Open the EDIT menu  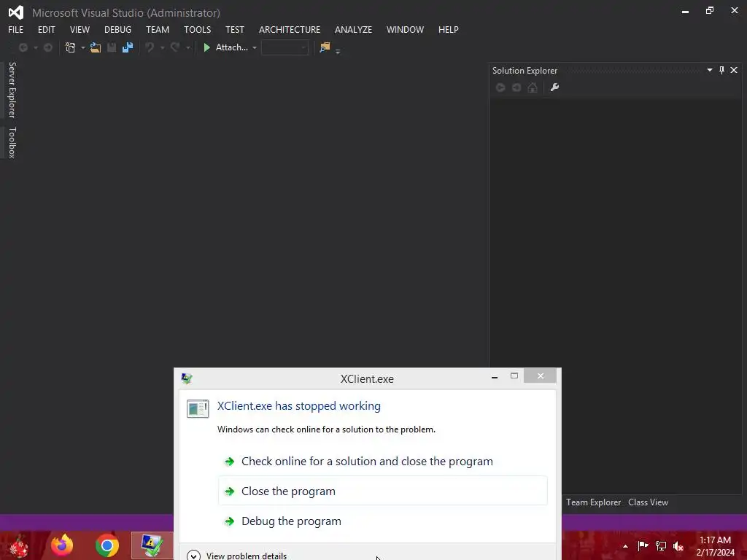click(x=46, y=29)
